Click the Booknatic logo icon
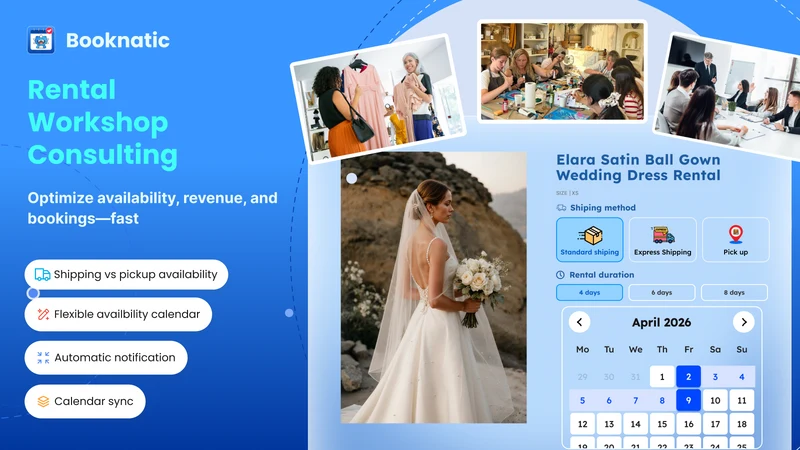This screenshot has height=450, width=800. (x=41, y=40)
